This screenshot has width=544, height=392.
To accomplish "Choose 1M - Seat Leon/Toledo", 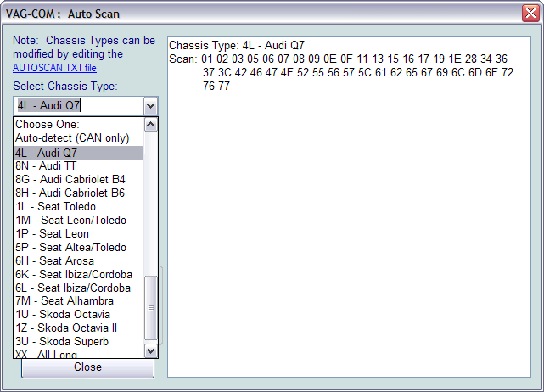I will tap(70, 221).
